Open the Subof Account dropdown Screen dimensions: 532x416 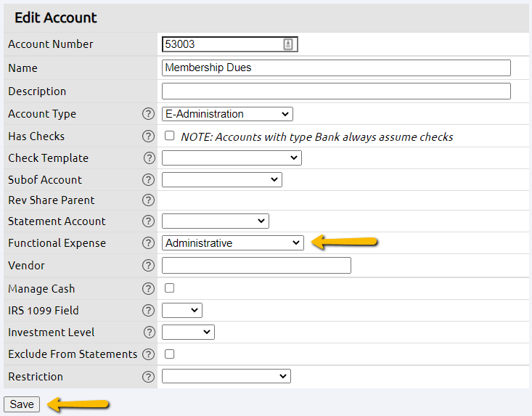coord(222,179)
